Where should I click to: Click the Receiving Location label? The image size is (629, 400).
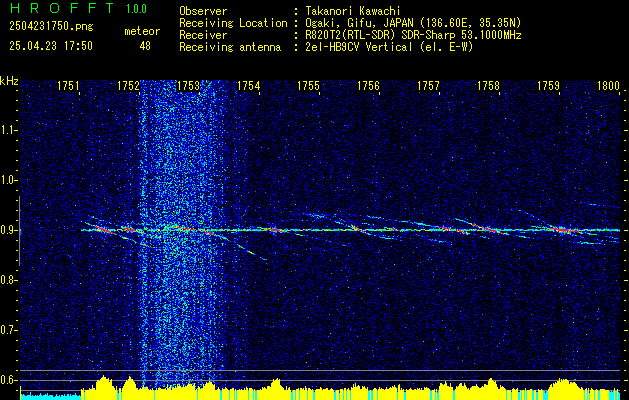click(233, 23)
